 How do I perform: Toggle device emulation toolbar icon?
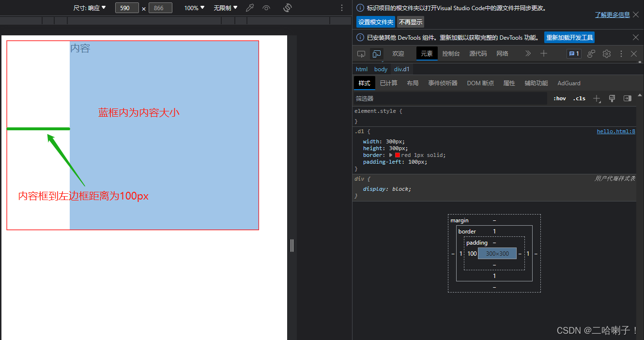[376, 54]
